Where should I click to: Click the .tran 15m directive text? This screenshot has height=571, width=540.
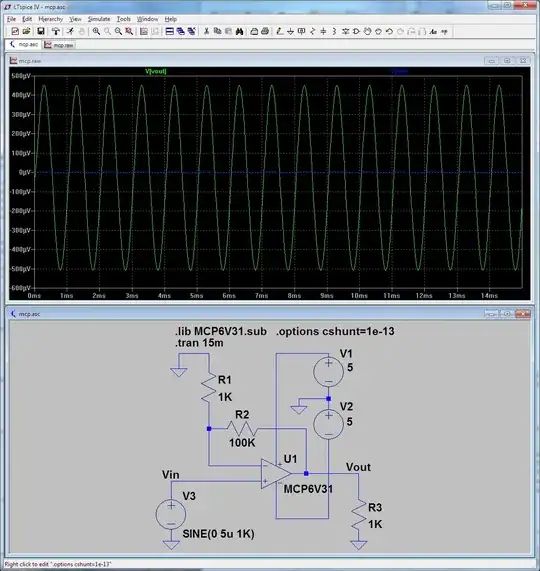tap(199, 343)
